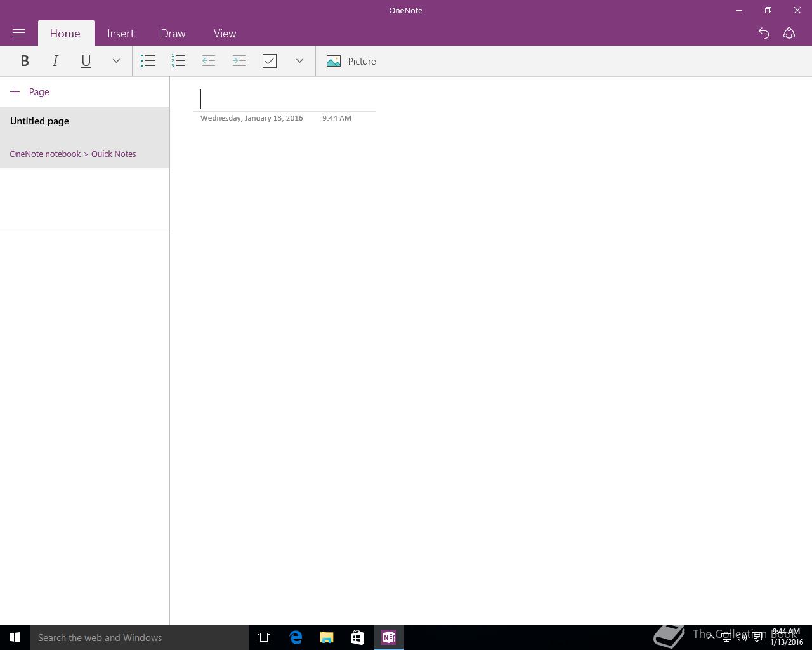This screenshot has width=812, height=650.
Task: Apply a bulleted list
Action: point(148,61)
